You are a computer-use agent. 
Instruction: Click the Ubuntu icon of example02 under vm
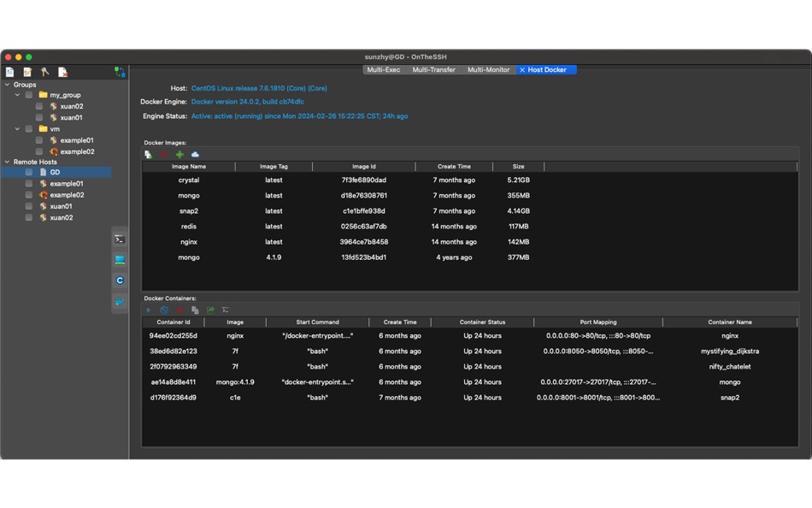tap(53, 151)
